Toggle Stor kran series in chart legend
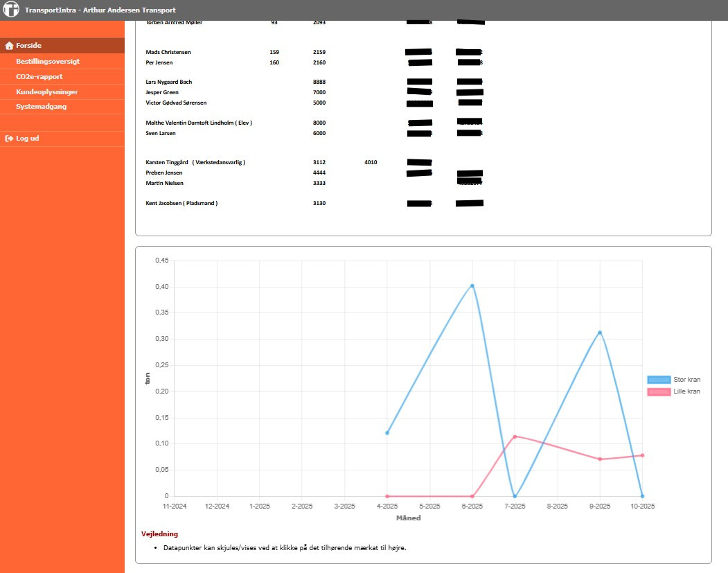The image size is (728, 573). point(686,380)
